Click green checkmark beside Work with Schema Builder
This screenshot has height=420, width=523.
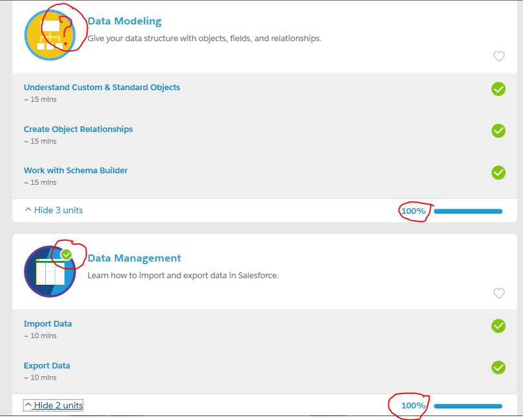[498, 173]
